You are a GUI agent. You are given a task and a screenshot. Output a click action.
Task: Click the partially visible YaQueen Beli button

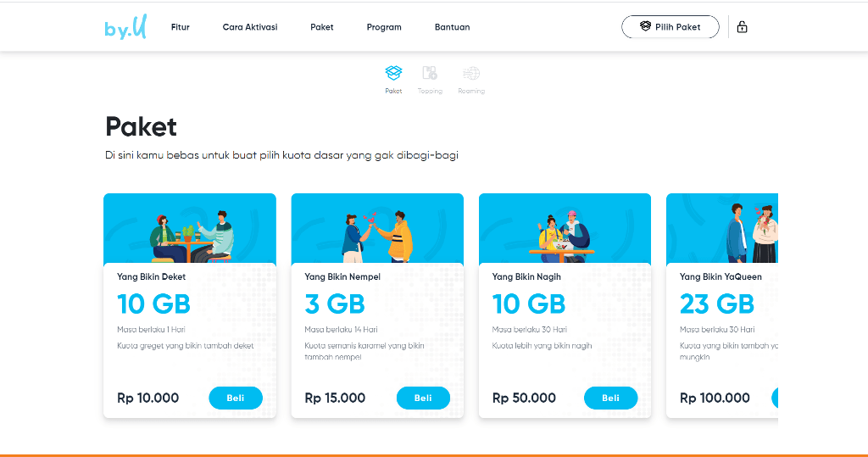tap(775, 398)
